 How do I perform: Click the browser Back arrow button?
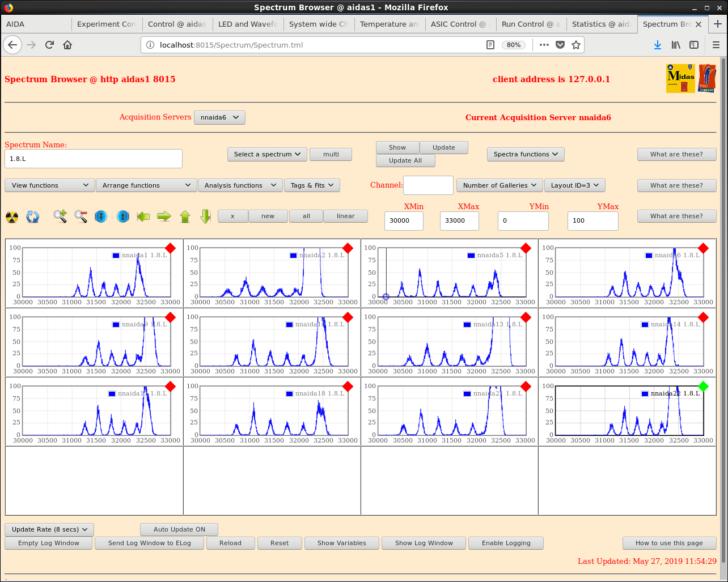pyautogui.click(x=12, y=45)
